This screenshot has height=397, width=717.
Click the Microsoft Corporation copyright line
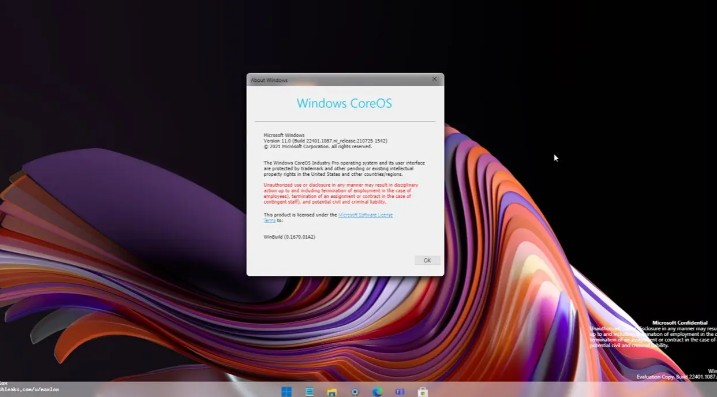tap(318, 146)
